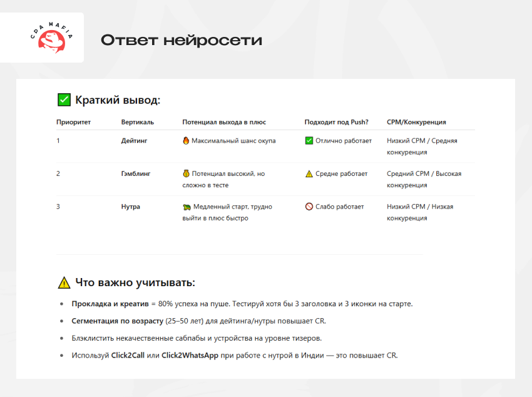This screenshot has width=532, height=397.
Task: Click the Что важно учитывать heading text
Action: pos(135,282)
